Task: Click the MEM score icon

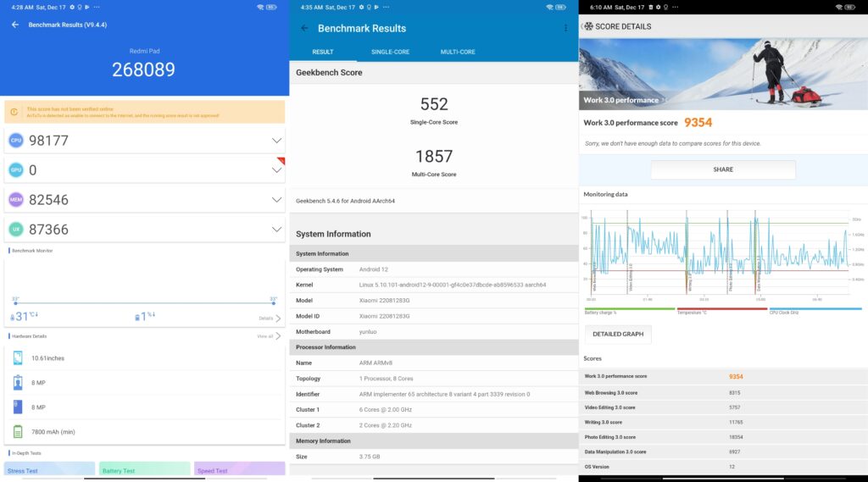Action: click(x=16, y=200)
